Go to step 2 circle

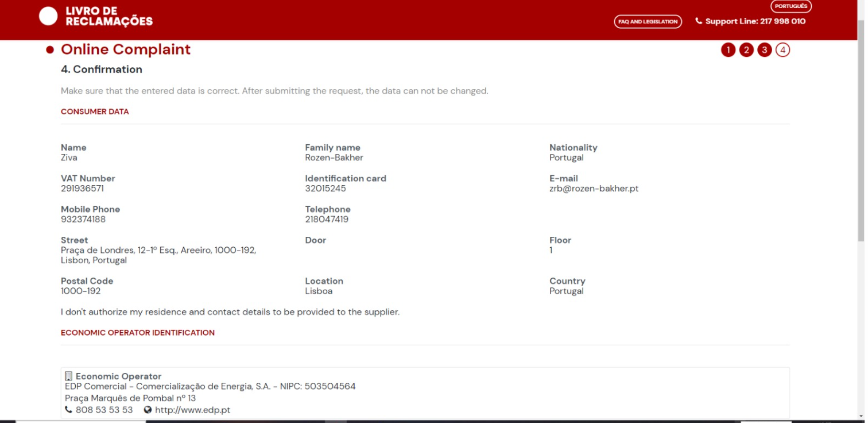[x=746, y=50]
